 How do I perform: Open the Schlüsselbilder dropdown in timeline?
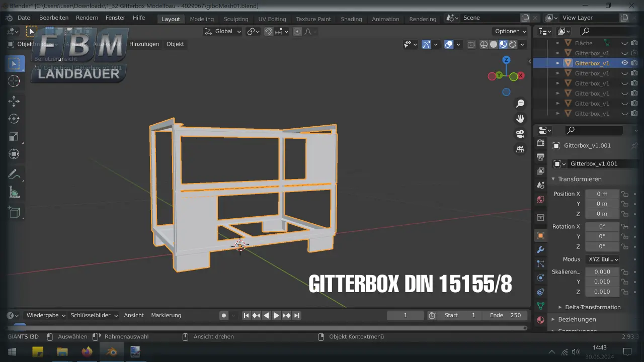pyautogui.click(x=94, y=315)
